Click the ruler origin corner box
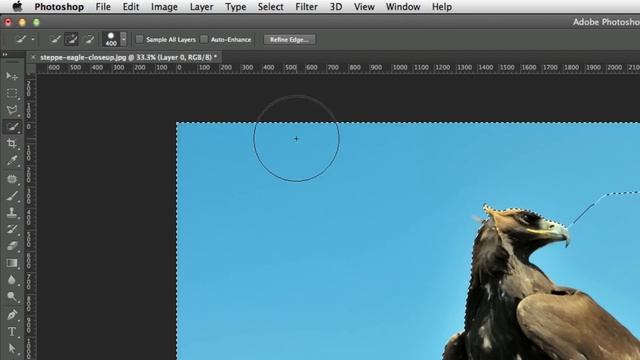This screenshot has height=360, width=640. [x=31, y=68]
